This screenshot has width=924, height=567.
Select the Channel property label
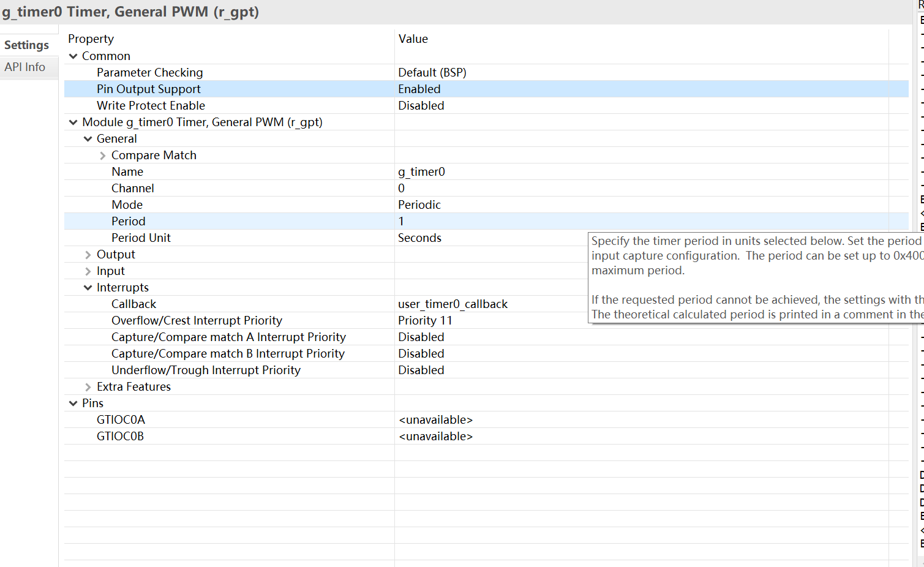click(133, 188)
